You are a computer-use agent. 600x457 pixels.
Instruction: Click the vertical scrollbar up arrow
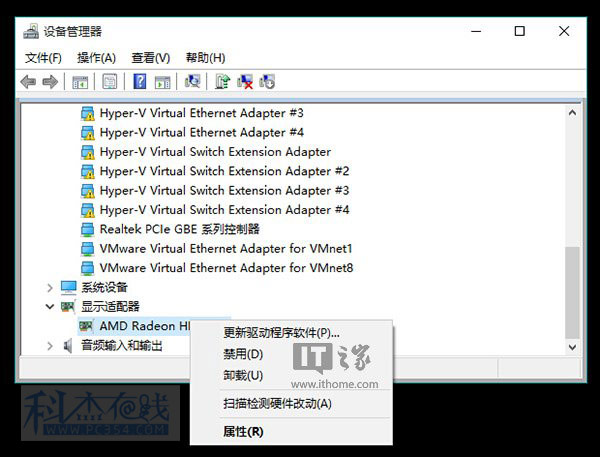[x=573, y=113]
